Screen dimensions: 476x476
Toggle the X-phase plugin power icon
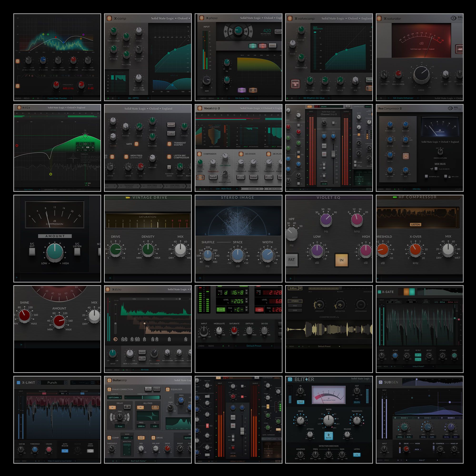click(x=202, y=18)
